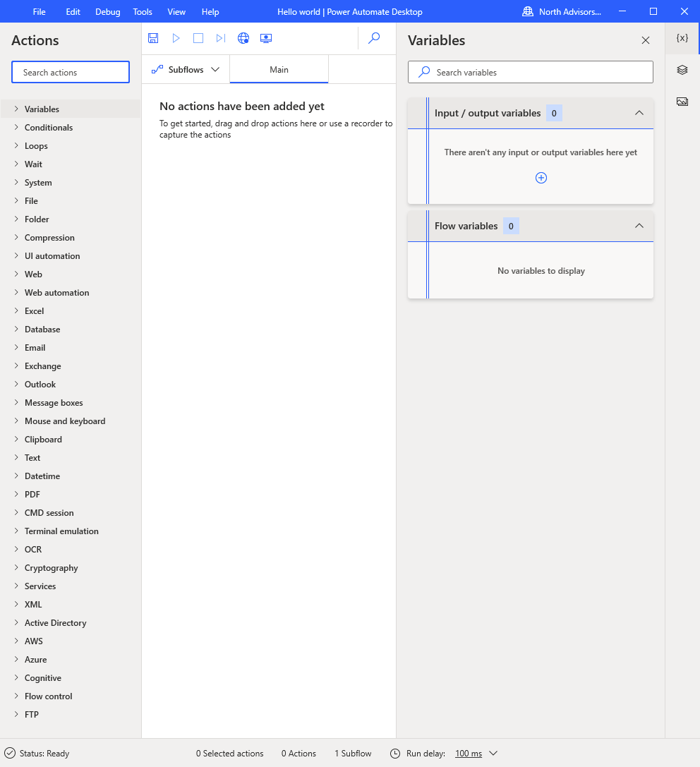The width and height of the screenshot is (700, 767).
Task: Expand the Conditionals action group
Action: [x=16, y=127]
